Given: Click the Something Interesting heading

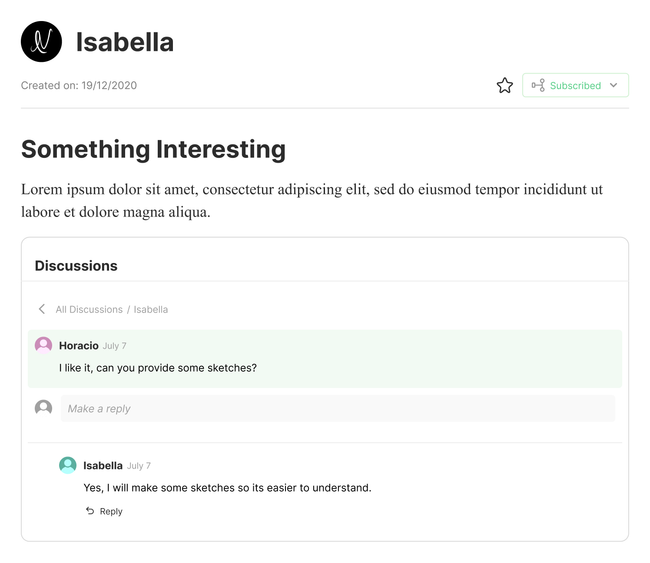Looking at the screenshot, I should (153, 150).
